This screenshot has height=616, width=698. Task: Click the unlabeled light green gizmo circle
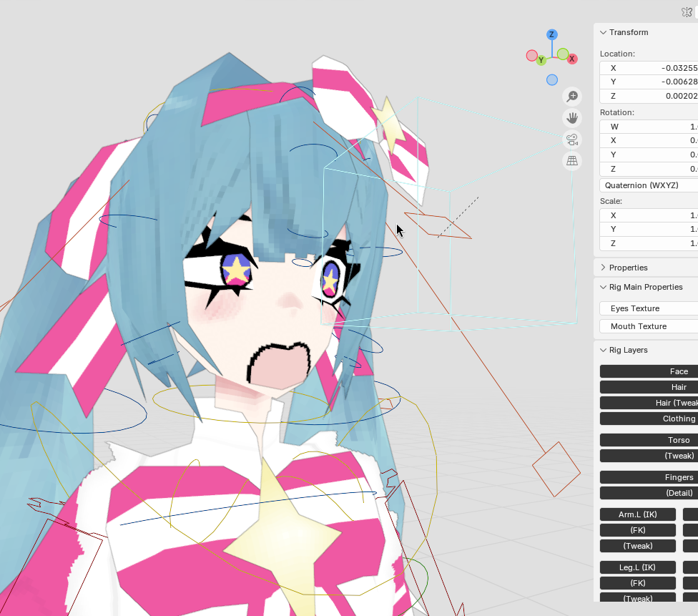pos(563,54)
